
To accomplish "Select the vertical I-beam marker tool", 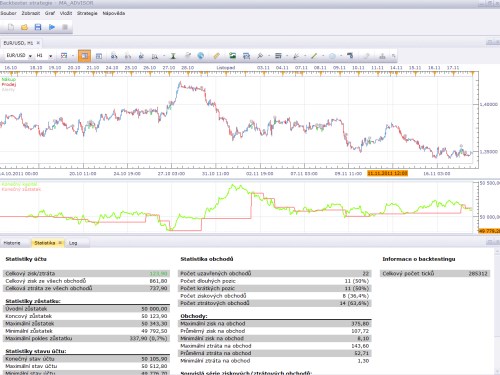I will click(173, 56).
